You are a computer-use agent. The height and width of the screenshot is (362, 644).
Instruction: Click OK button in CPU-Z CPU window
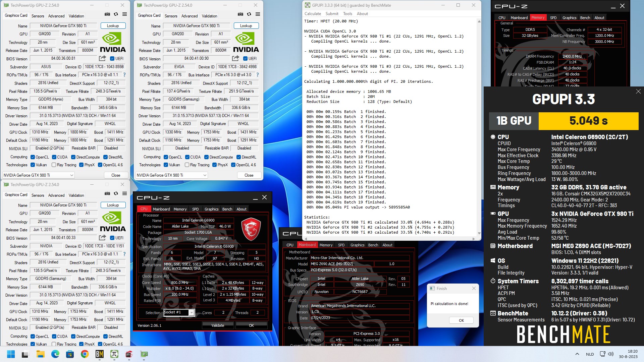(x=251, y=325)
